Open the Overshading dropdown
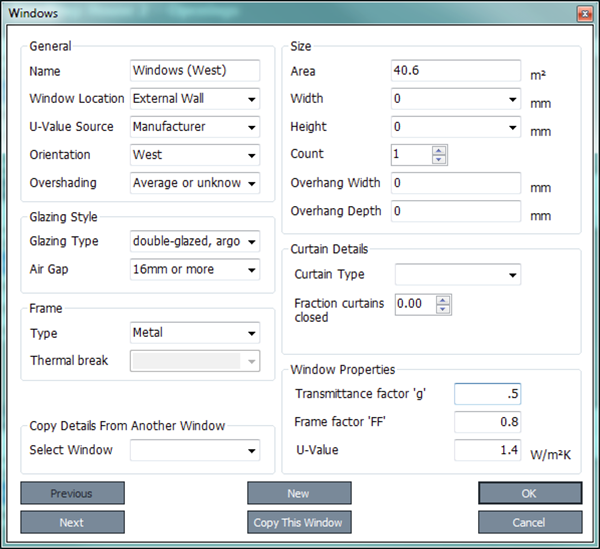 [195, 183]
